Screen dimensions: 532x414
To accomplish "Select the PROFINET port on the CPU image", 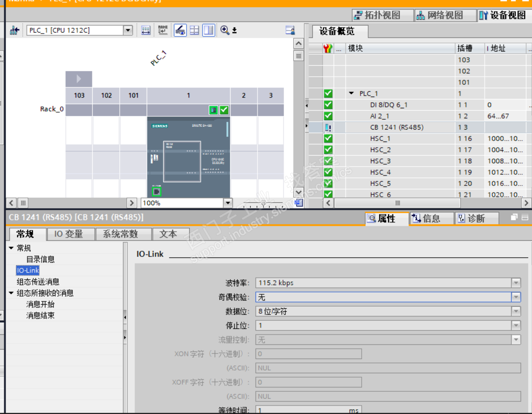I will pyautogui.click(x=156, y=192).
